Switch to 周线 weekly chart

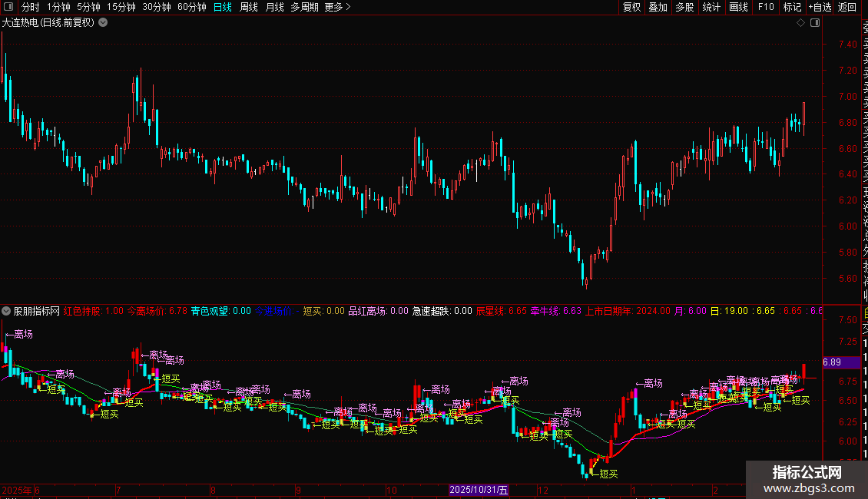249,7
